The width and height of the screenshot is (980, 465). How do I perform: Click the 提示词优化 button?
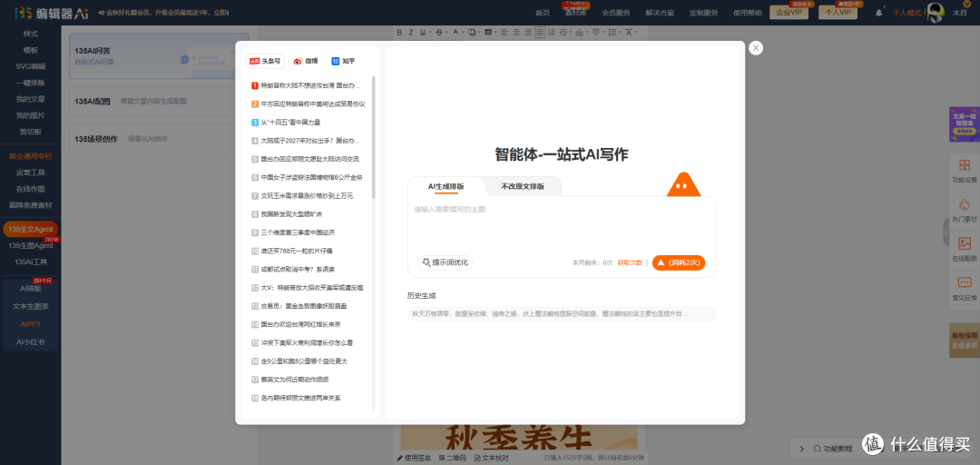tap(445, 262)
